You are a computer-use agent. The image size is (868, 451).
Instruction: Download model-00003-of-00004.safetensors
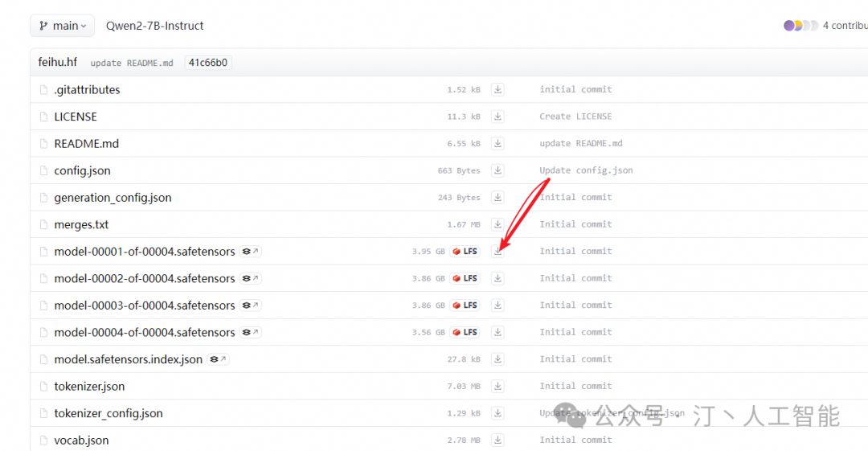[x=497, y=305]
